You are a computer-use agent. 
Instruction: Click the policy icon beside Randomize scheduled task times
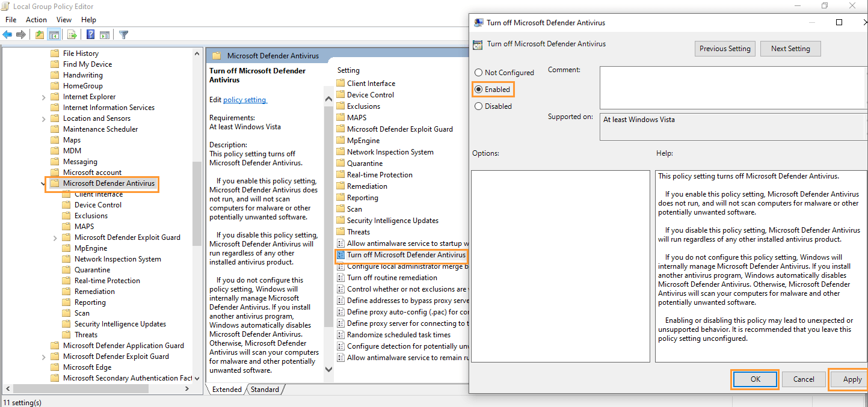[340, 335]
